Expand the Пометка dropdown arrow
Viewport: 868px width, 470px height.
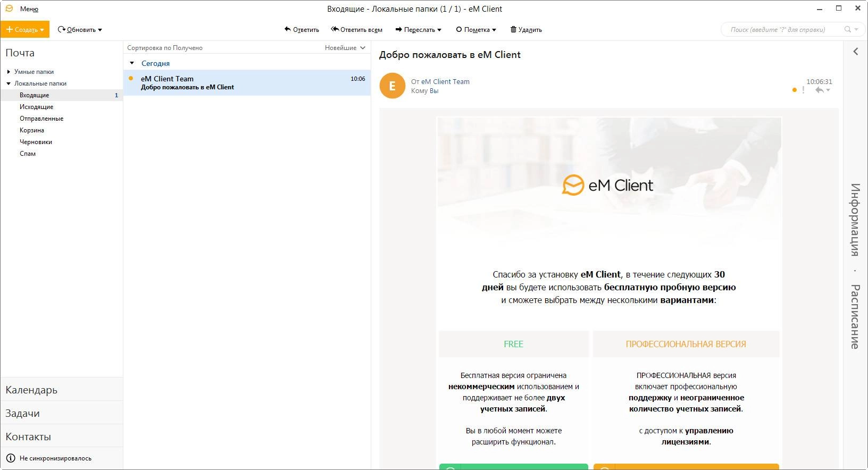[494, 30]
